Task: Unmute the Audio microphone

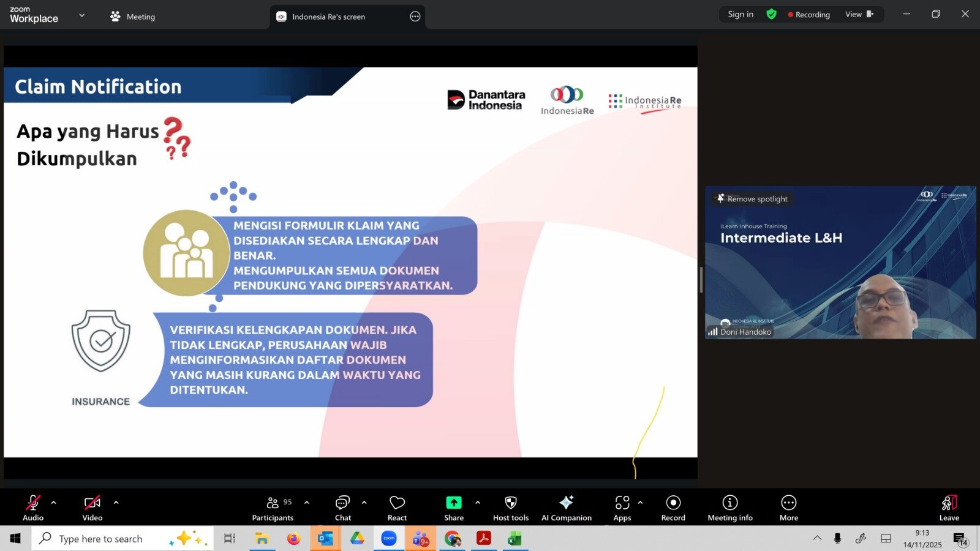Action: [x=33, y=508]
